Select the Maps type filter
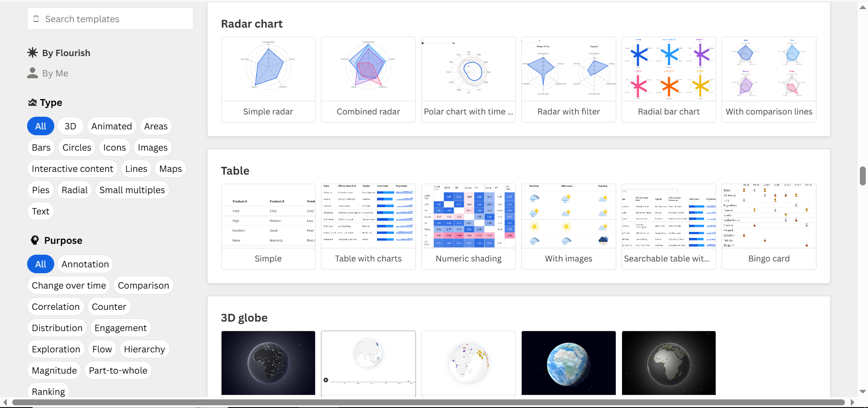This screenshot has height=408, width=868. click(x=170, y=169)
